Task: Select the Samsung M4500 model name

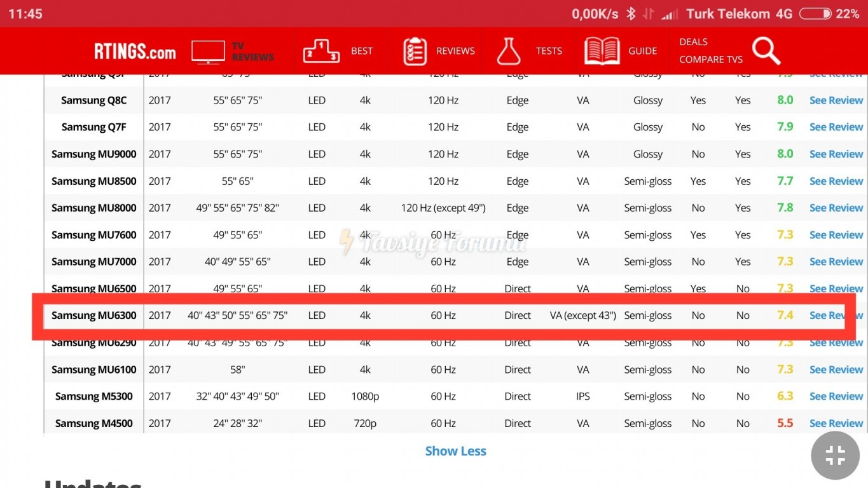Action: [x=94, y=424]
